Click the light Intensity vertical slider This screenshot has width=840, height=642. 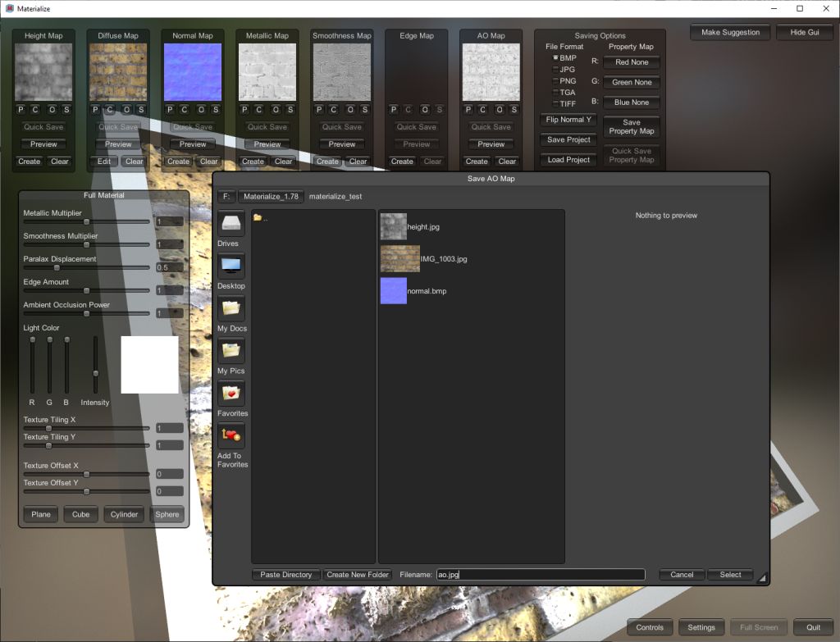96,365
